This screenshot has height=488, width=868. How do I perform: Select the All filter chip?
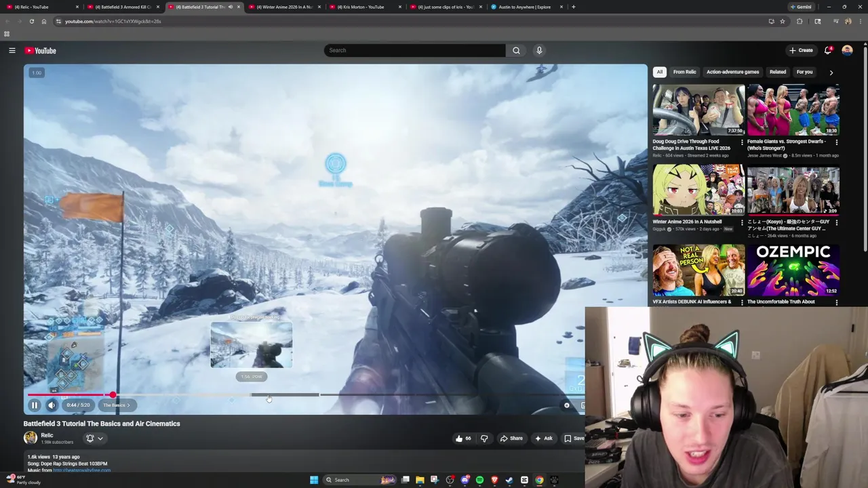(x=659, y=72)
